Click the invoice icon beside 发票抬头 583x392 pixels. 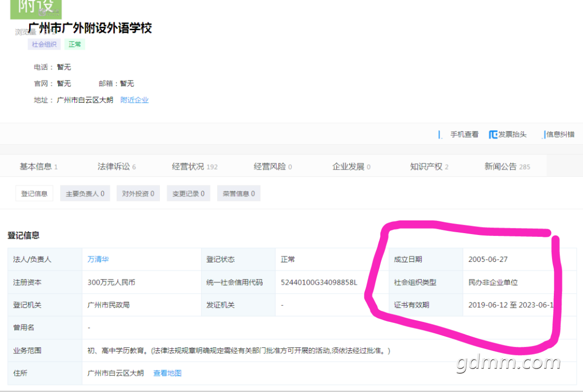[493, 135]
